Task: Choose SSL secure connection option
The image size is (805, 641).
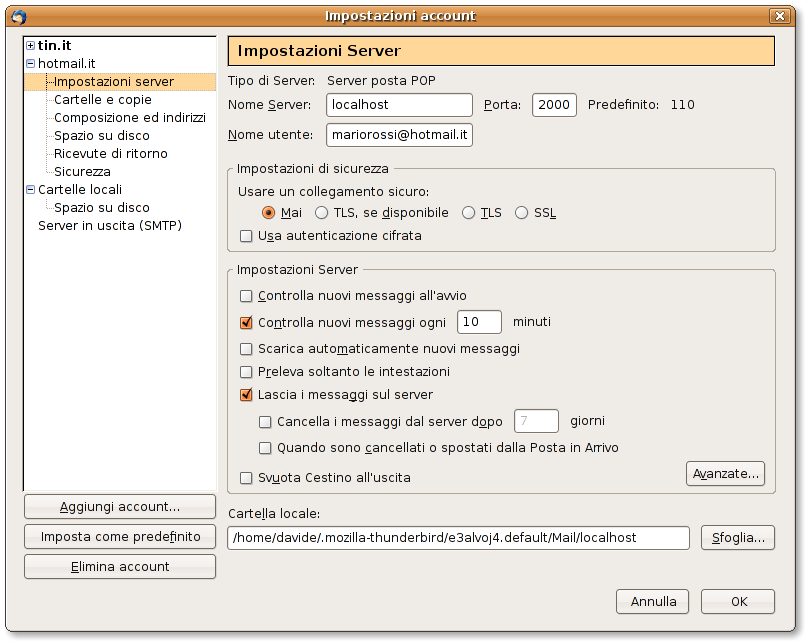Action: pos(521,213)
